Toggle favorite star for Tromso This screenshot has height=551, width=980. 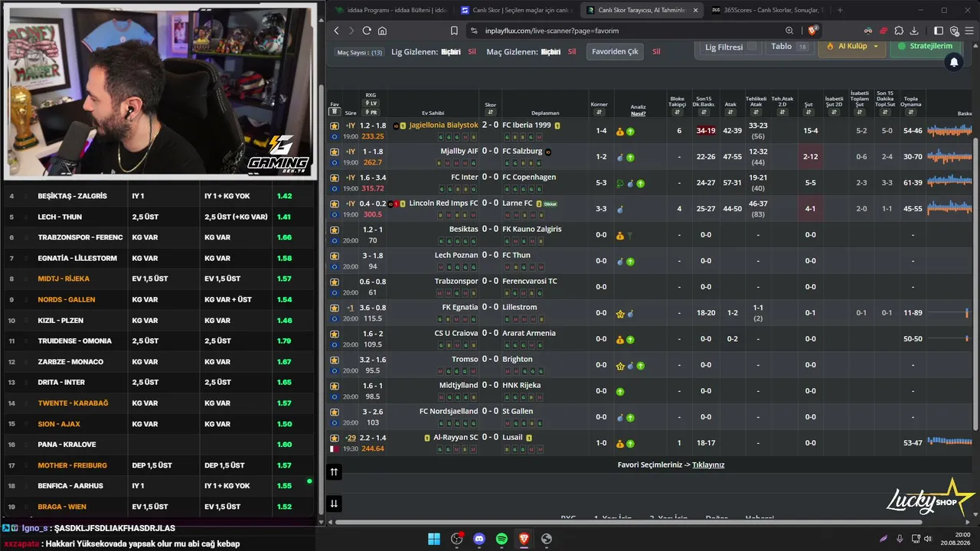tap(335, 360)
